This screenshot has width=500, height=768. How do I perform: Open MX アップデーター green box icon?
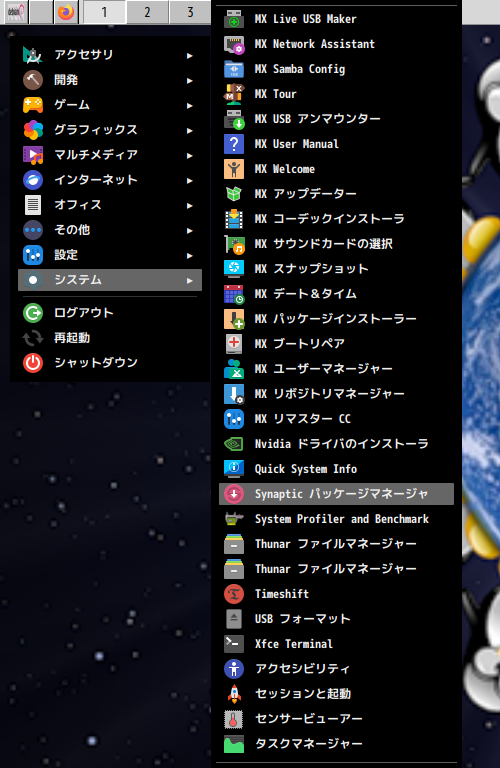(x=234, y=194)
